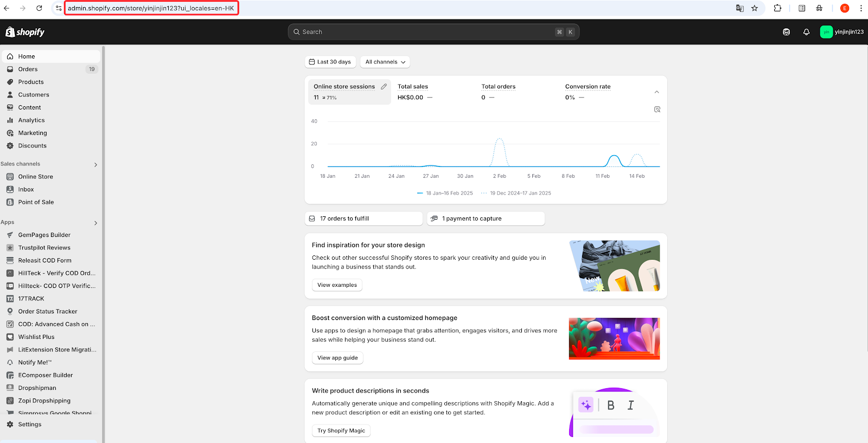Open the Last 30 days date picker
Image resolution: width=868 pixels, height=443 pixels.
[330, 62]
